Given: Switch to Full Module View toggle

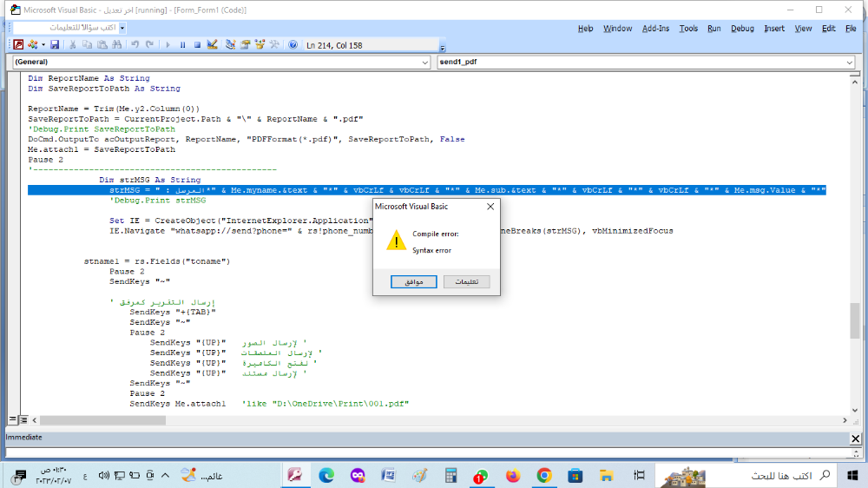Looking at the screenshot, I should (23, 420).
